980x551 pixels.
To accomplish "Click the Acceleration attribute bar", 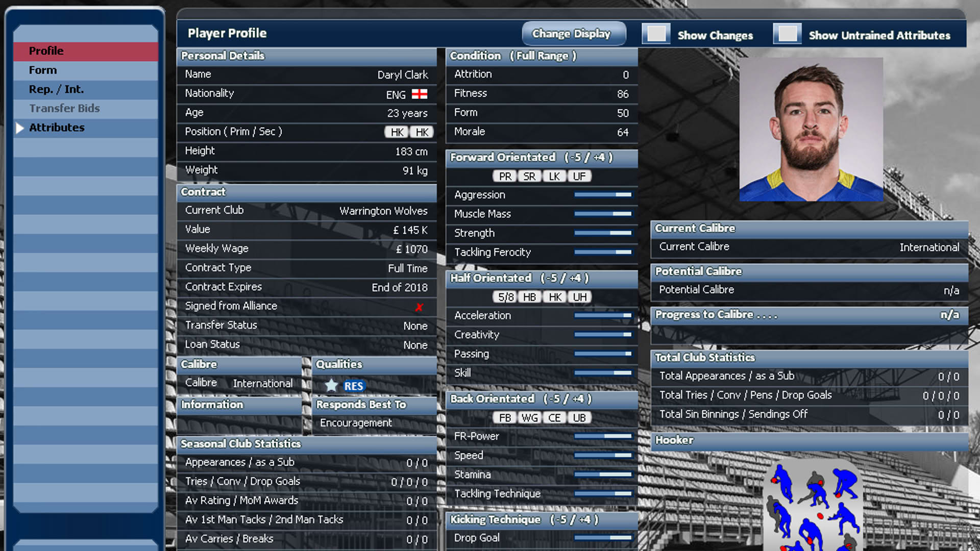I will (x=603, y=315).
